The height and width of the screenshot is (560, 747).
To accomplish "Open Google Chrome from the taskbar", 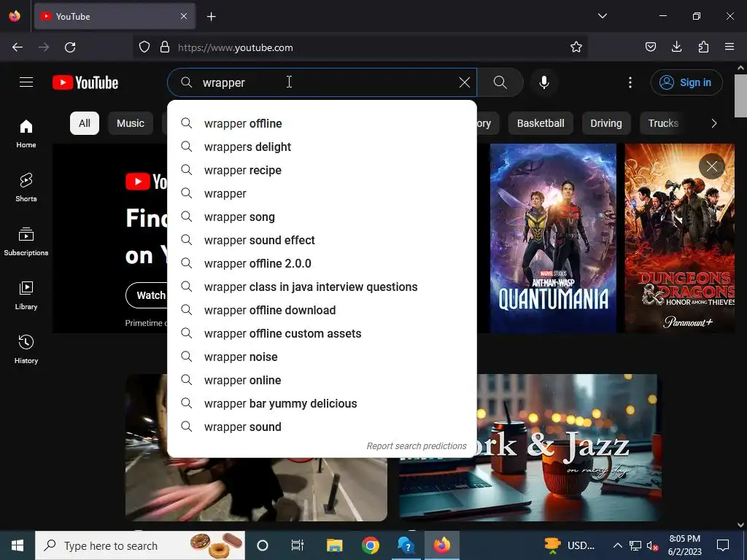I will 371,545.
